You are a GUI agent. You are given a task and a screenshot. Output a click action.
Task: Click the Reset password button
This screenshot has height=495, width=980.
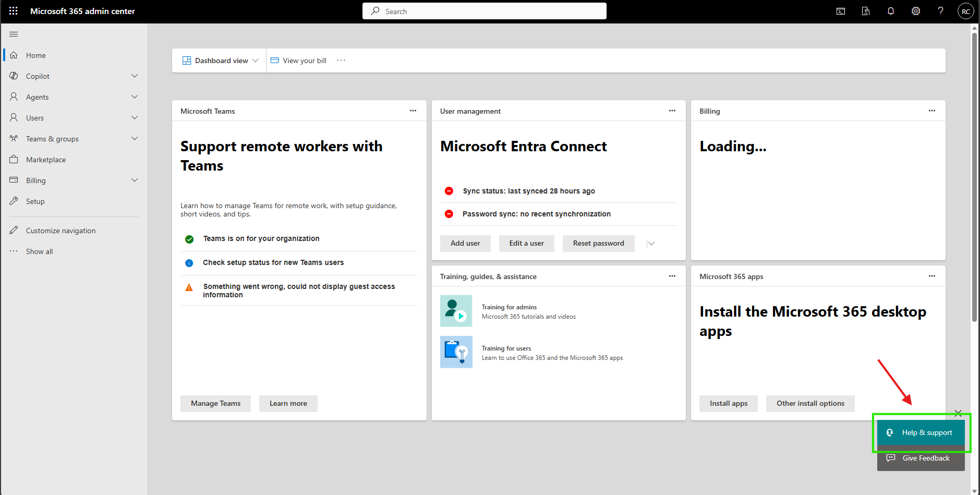click(598, 244)
